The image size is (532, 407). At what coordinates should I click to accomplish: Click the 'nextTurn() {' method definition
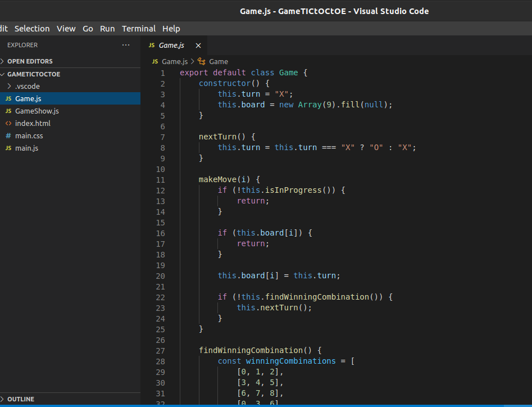click(x=227, y=137)
